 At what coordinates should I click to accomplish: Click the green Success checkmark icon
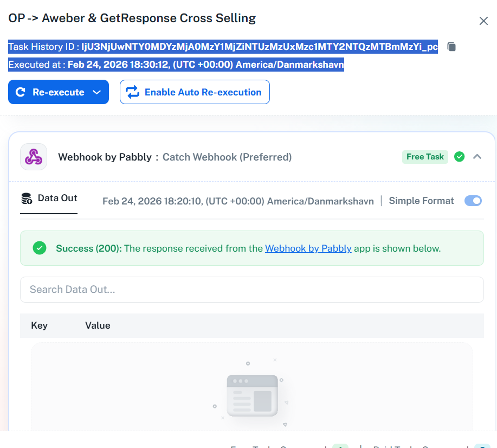coord(39,248)
